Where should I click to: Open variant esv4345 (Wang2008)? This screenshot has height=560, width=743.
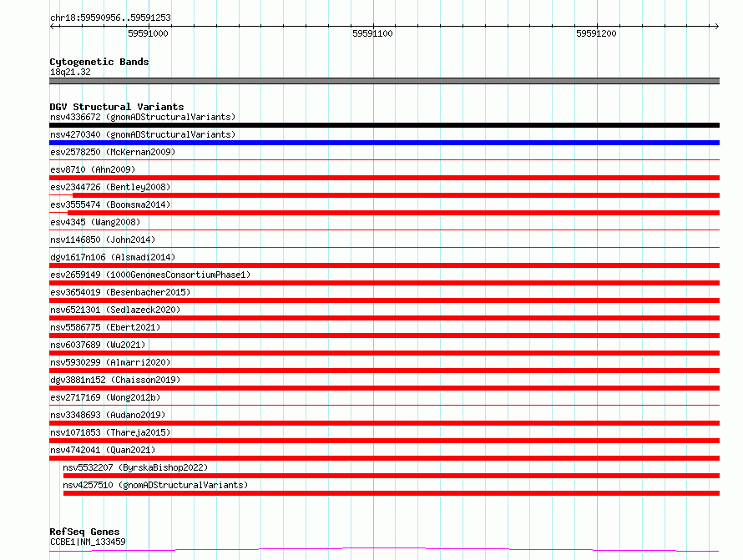click(x=95, y=222)
